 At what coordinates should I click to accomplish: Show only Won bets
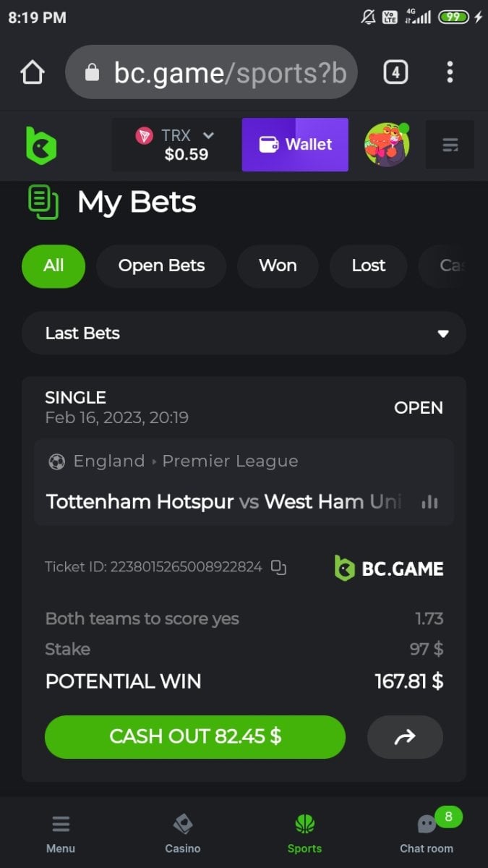(278, 265)
